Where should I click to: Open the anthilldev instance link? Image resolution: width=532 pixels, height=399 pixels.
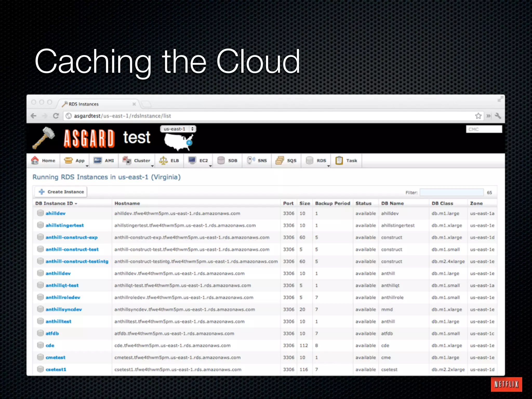58,273
